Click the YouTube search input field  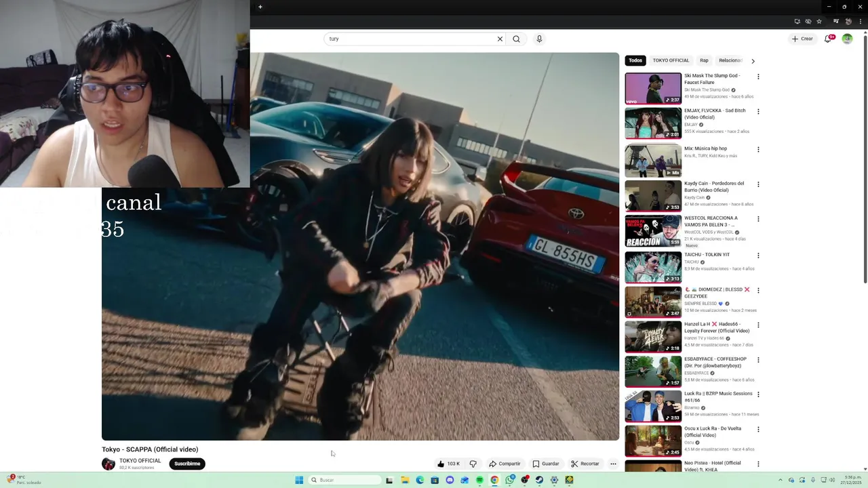(x=410, y=39)
